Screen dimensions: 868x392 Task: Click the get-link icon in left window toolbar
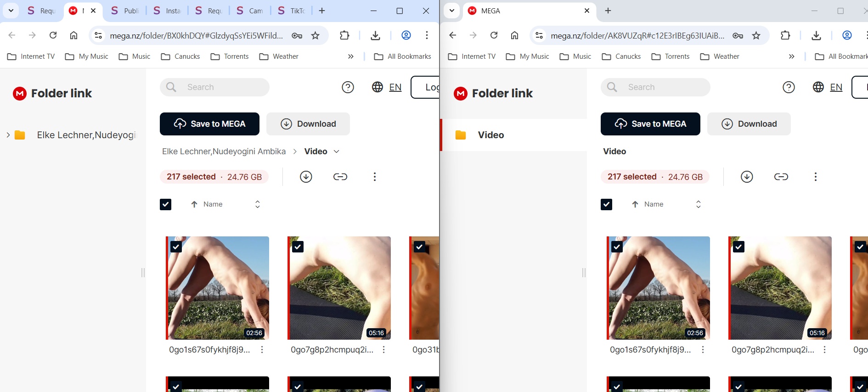(340, 177)
